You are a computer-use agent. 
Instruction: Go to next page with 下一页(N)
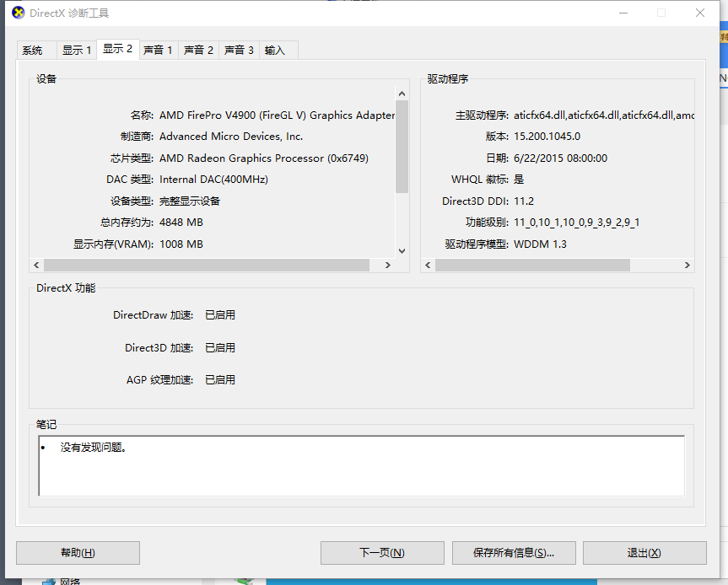pos(382,552)
